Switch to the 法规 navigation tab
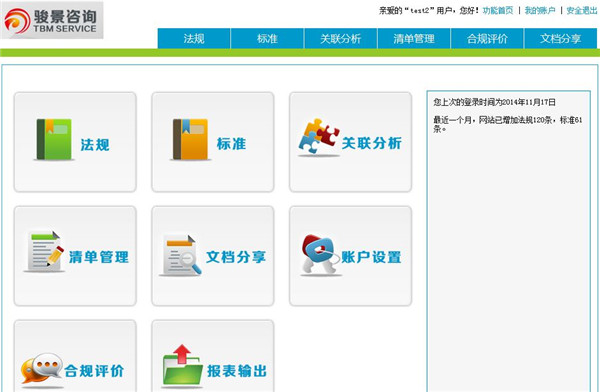600x392 pixels. click(194, 39)
